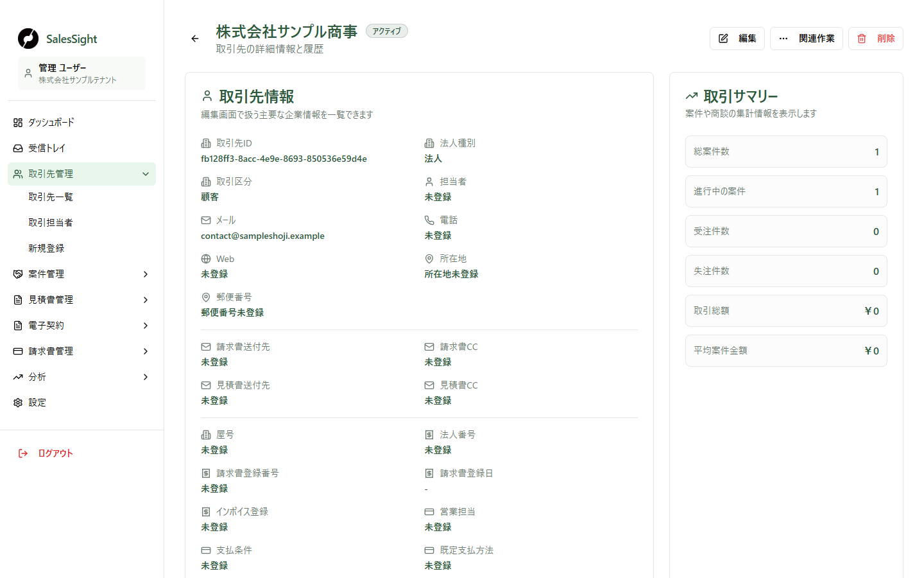Viewport: 924px width, 578px height.
Task: Click the 進行中の案件 summary card
Action: click(x=786, y=191)
